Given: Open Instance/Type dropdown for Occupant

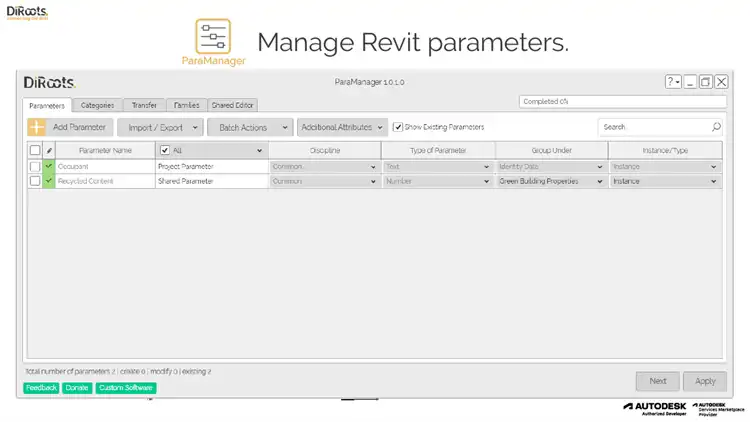Looking at the screenshot, I should click(665, 167).
